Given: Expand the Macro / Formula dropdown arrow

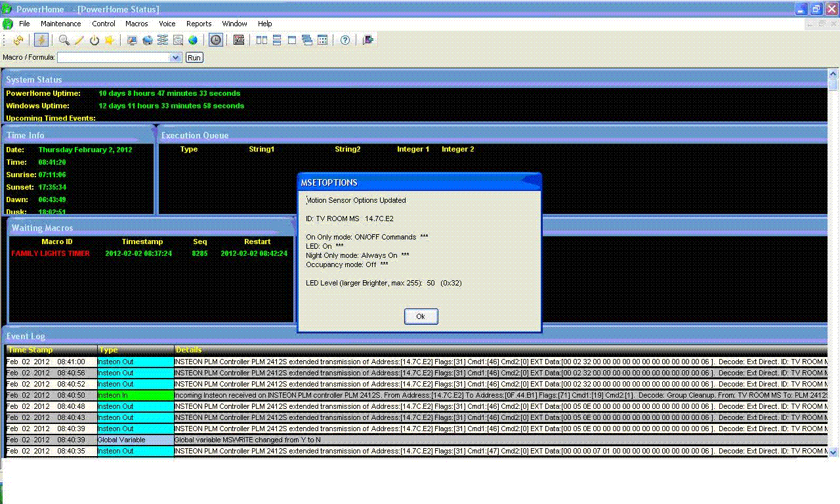Looking at the screenshot, I should coord(175,58).
